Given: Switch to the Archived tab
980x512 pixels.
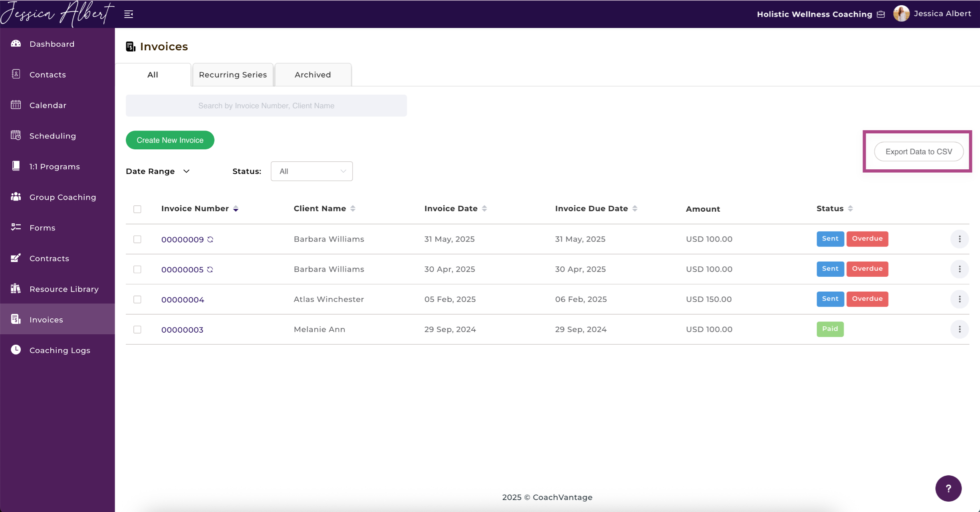Looking at the screenshot, I should point(313,75).
